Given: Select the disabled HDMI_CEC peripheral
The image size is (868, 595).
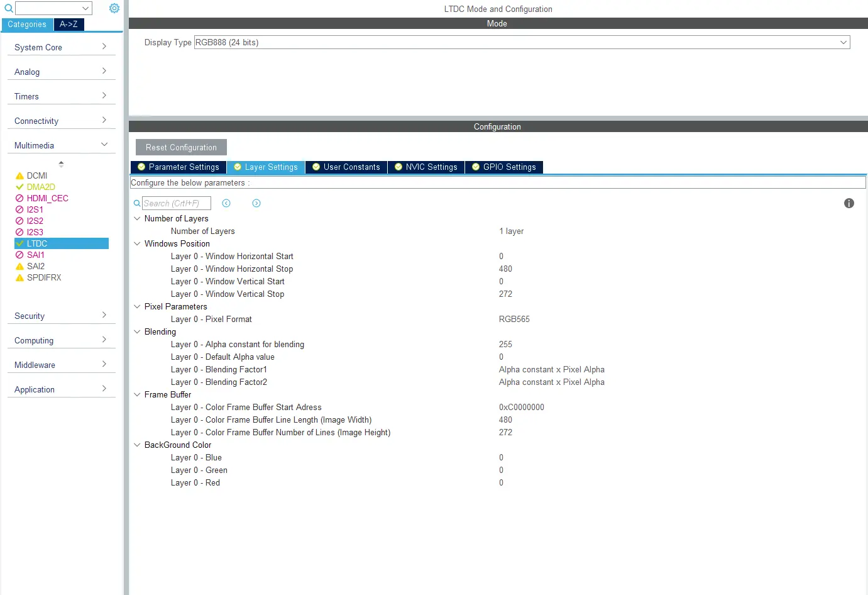Looking at the screenshot, I should [47, 198].
